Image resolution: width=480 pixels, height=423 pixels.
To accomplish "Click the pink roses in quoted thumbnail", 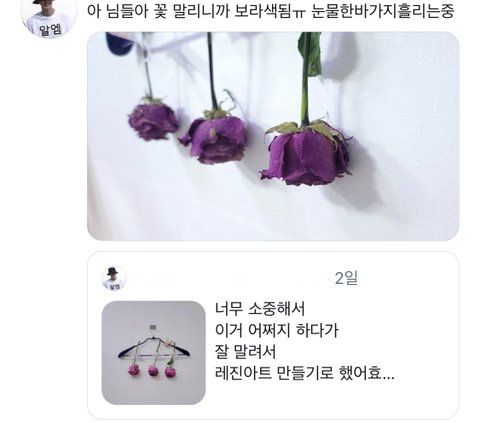I will click(x=152, y=370).
